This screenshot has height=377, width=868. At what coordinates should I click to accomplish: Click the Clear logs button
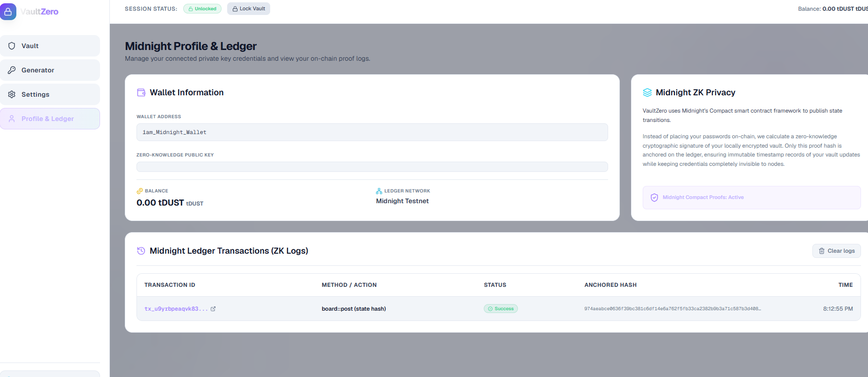click(837, 251)
